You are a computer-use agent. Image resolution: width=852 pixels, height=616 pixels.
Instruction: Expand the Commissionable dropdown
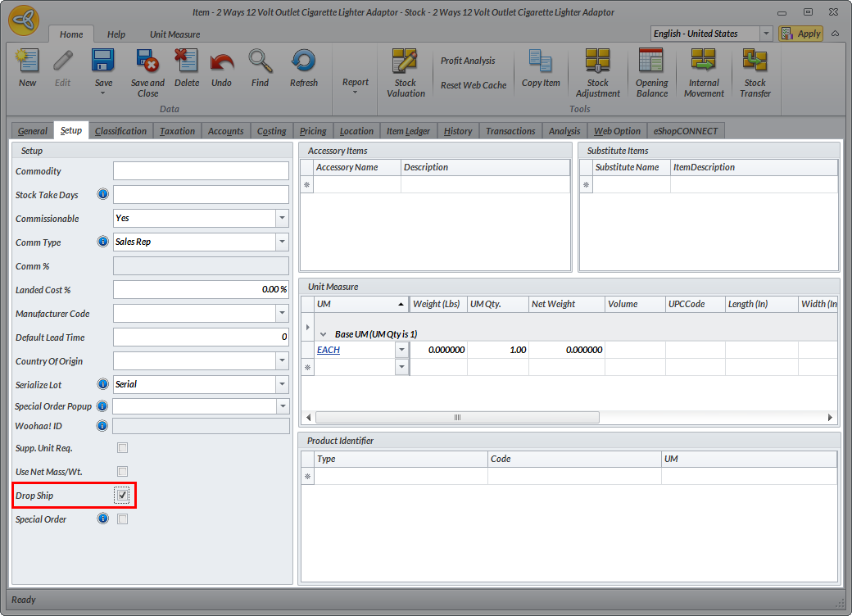coord(282,219)
